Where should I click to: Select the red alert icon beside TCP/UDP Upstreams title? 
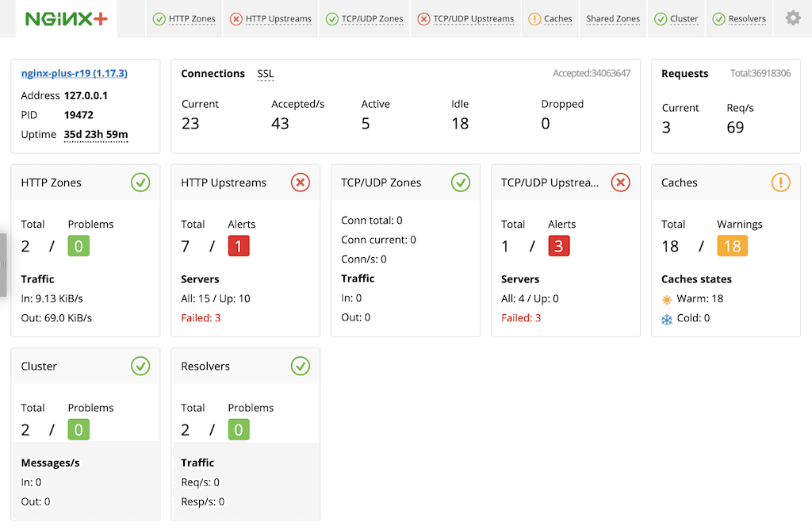pyautogui.click(x=622, y=182)
